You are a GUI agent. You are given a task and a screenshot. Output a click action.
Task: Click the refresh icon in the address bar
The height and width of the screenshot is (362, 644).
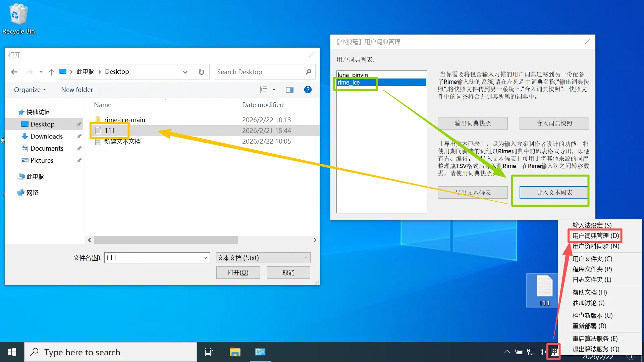(201, 72)
